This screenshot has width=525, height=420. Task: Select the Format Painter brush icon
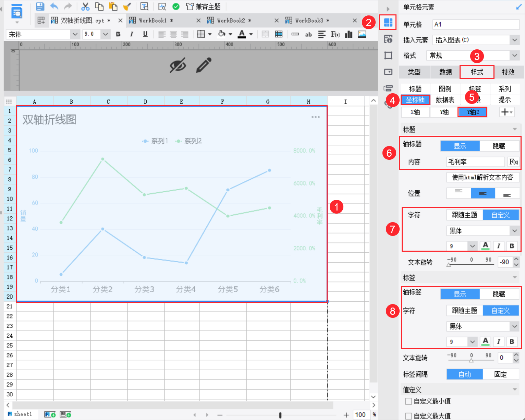127,6
